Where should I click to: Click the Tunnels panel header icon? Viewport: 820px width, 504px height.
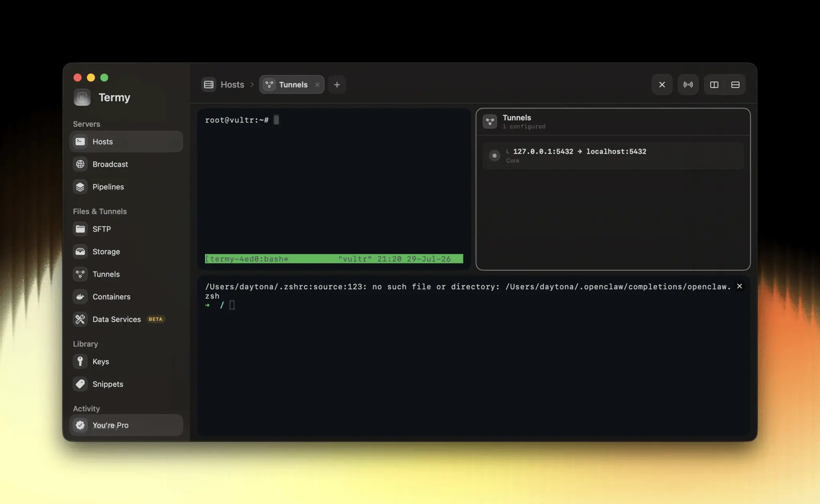[x=490, y=122]
